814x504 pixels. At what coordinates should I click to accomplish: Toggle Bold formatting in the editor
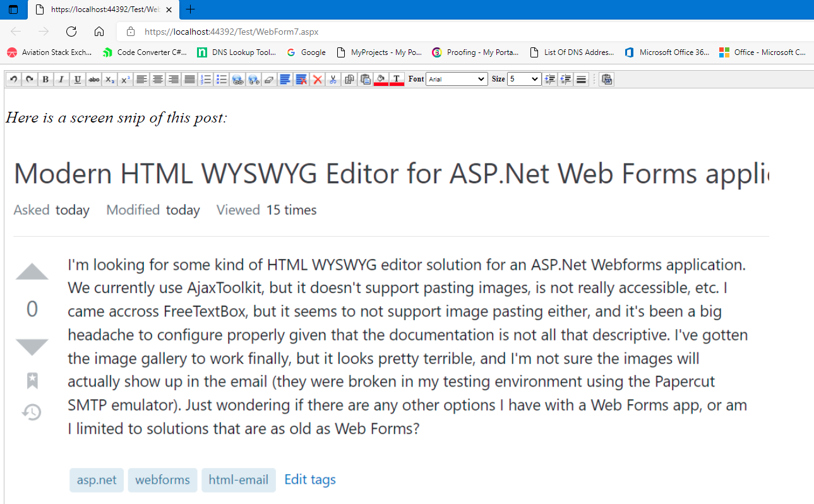click(45, 79)
